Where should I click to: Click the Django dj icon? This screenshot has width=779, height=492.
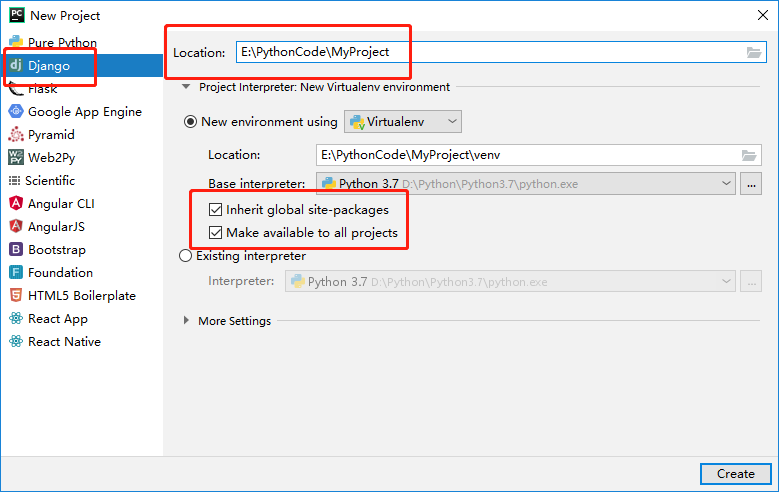point(16,65)
